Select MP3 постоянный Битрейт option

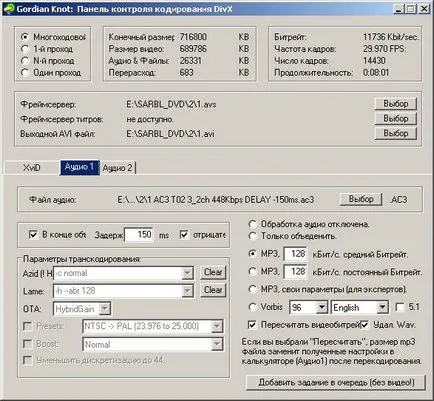pyautogui.click(x=253, y=272)
